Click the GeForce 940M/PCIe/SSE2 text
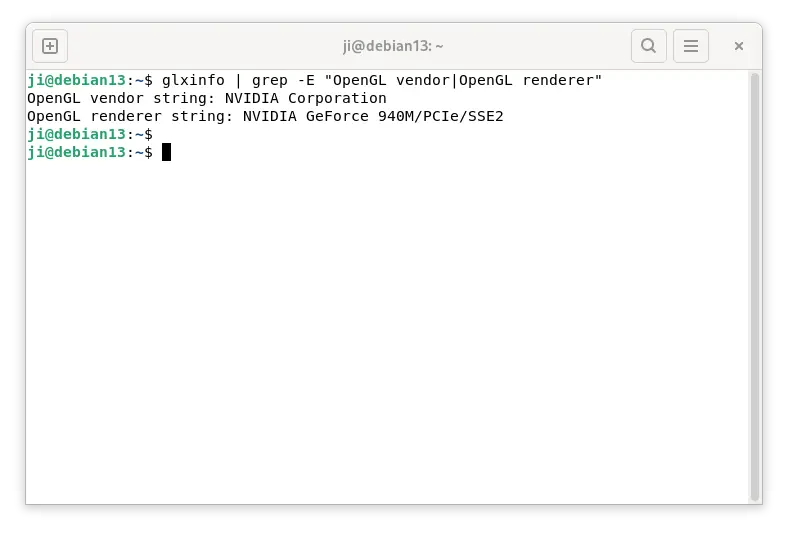Image resolution: width=788 pixels, height=533 pixels. pyautogui.click(x=405, y=117)
